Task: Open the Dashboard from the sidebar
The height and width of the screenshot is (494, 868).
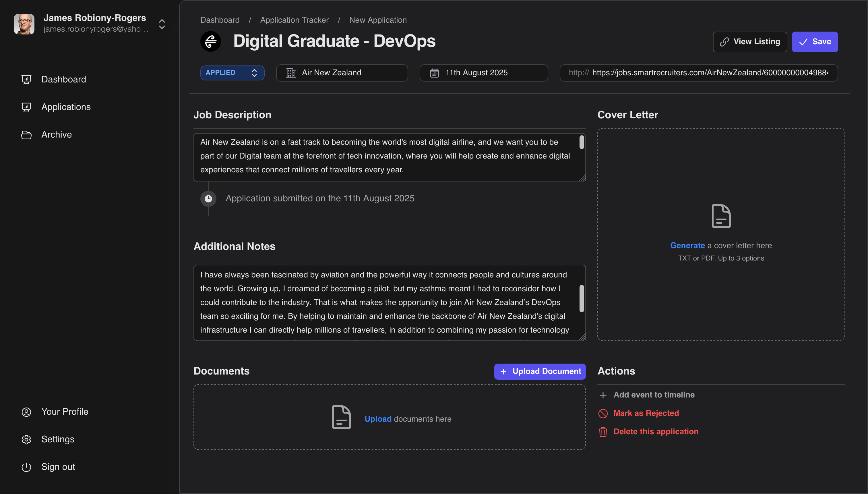Action: (64, 79)
